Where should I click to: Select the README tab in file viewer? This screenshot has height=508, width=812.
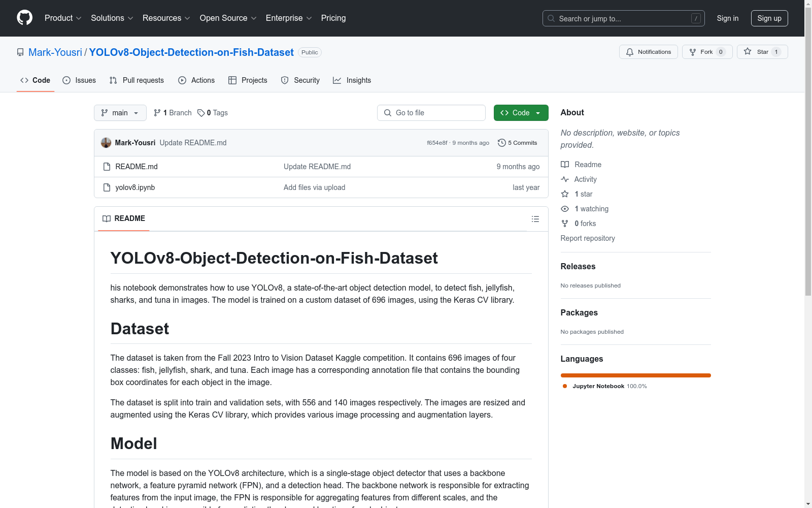pos(124,218)
